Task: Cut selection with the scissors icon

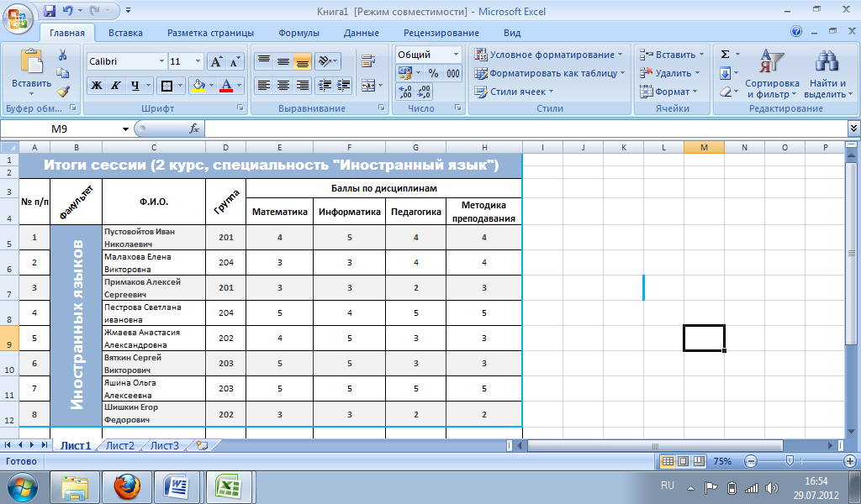Action: (62, 55)
